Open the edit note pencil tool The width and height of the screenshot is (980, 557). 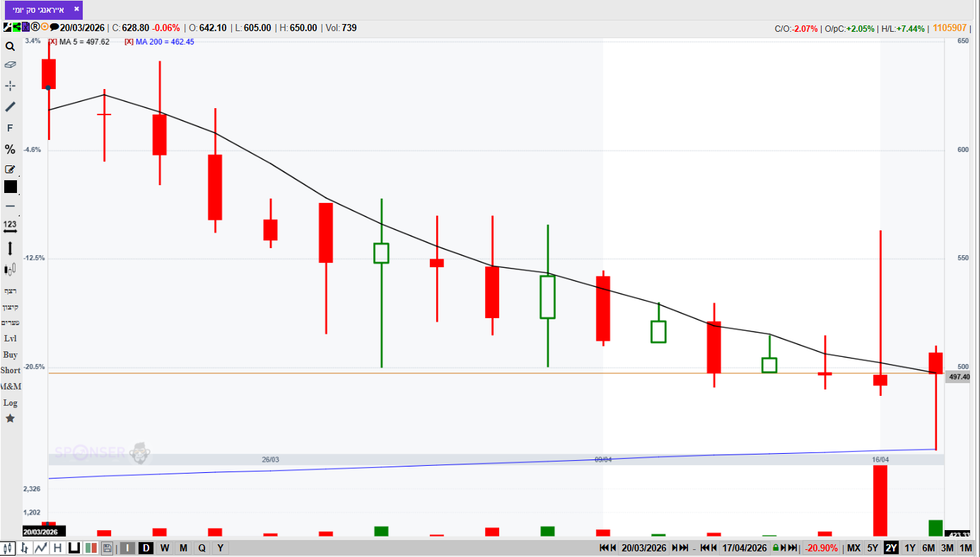pos(10,169)
